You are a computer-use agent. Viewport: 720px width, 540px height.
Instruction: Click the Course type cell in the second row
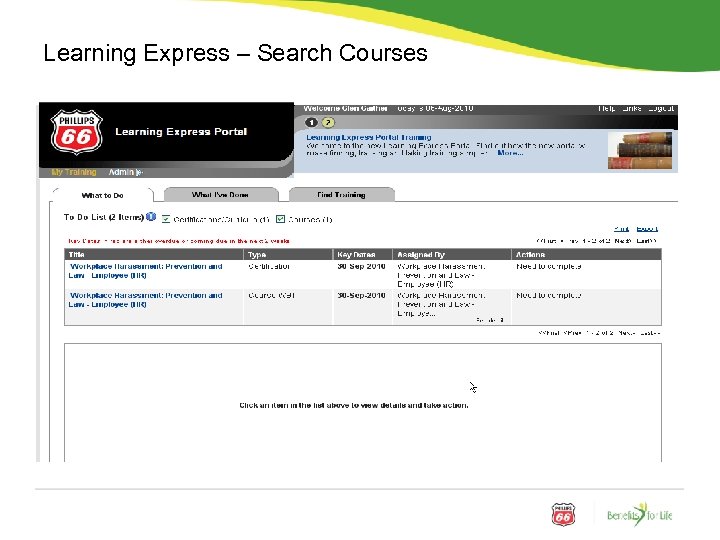click(x=271, y=295)
